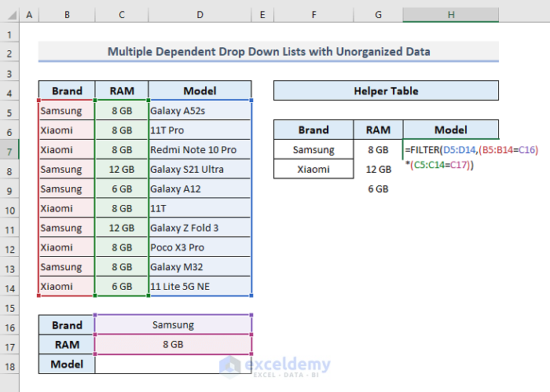Click helper table '12 GB' cell in column G
The height and width of the screenshot is (392, 550).
378,170
